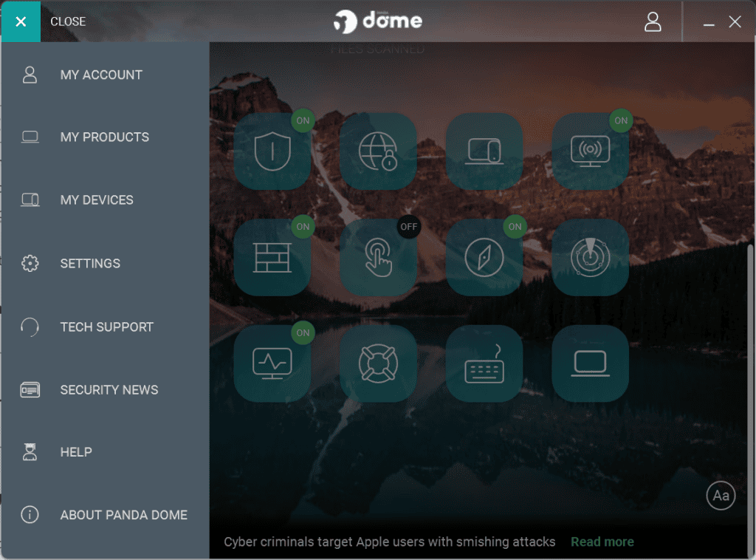Viewport: 756px width, 560px height.
Task: Open the VPN globe-with-lock tile
Action: [x=379, y=151]
